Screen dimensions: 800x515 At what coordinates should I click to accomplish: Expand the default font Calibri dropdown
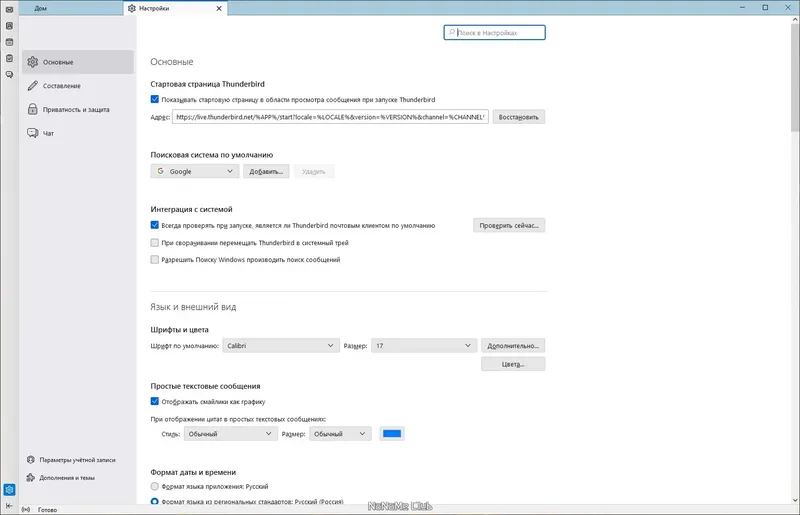coord(281,346)
